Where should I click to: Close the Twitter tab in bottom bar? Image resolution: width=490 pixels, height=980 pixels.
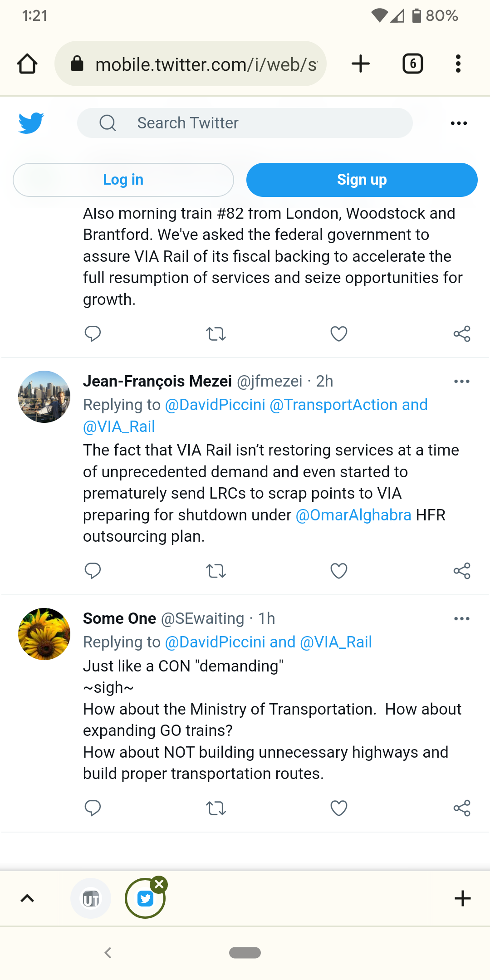pos(160,884)
